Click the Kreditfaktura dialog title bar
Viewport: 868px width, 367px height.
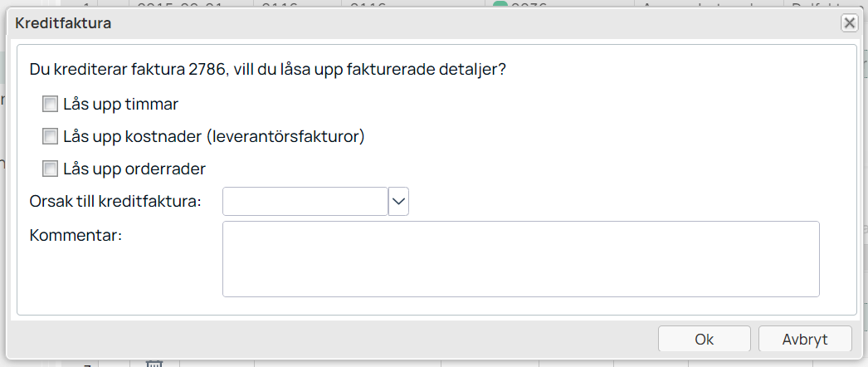[x=415, y=23]
